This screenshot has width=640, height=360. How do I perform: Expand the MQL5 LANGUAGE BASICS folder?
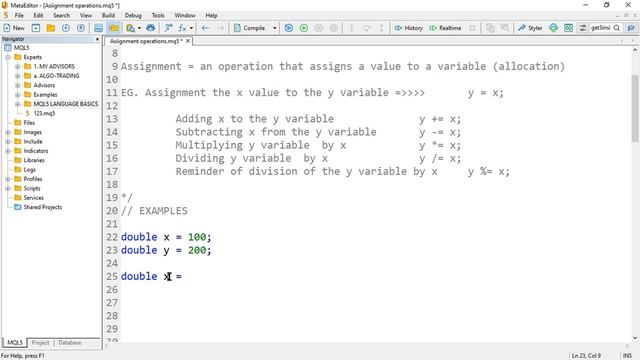click(x=18, y=104)
